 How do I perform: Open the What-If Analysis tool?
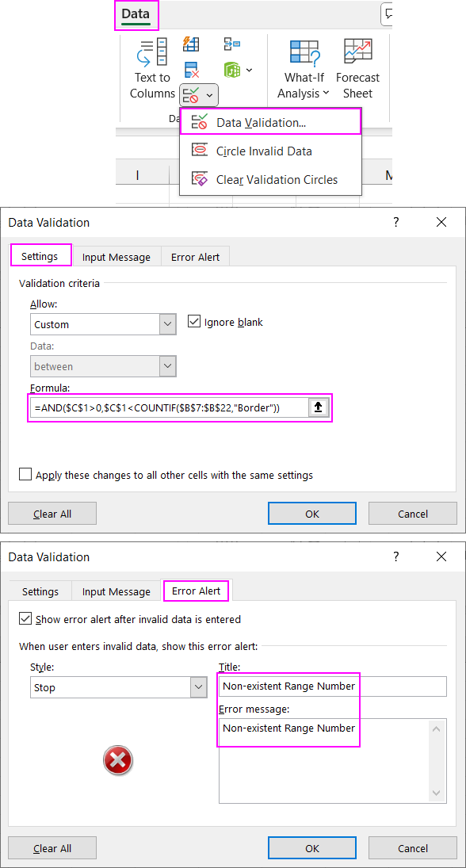pyautogui.click(x=304, y=67)
